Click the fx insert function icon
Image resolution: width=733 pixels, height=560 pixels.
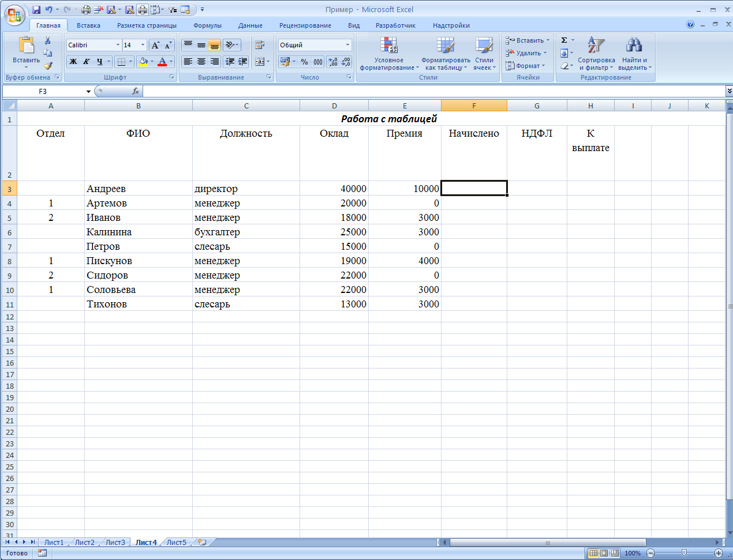(136, 91)
